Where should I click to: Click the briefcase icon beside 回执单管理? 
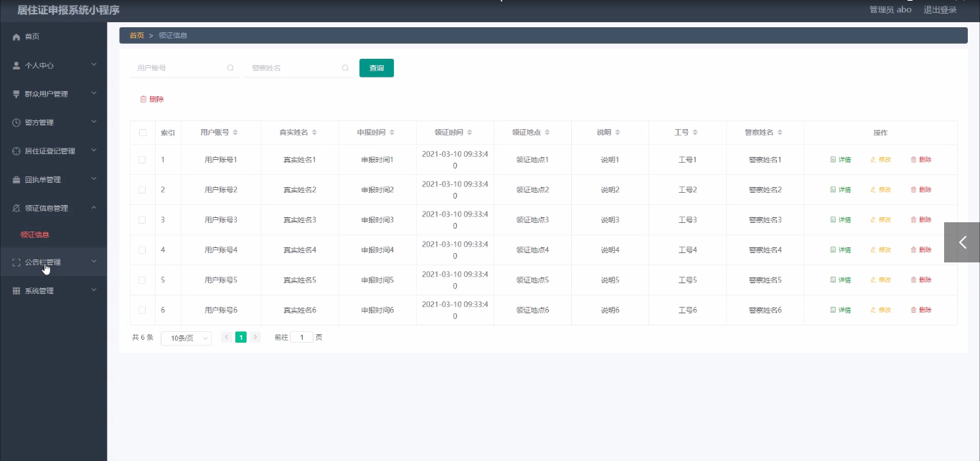point(17,180)
